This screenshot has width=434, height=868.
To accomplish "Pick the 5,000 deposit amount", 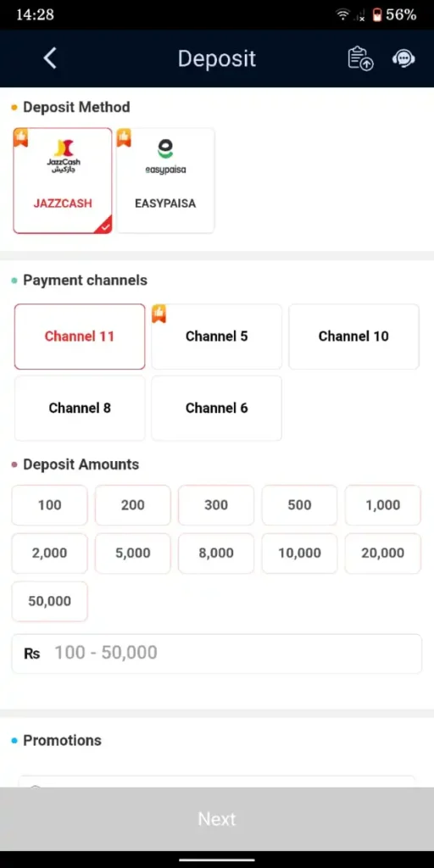I will 133,553.
